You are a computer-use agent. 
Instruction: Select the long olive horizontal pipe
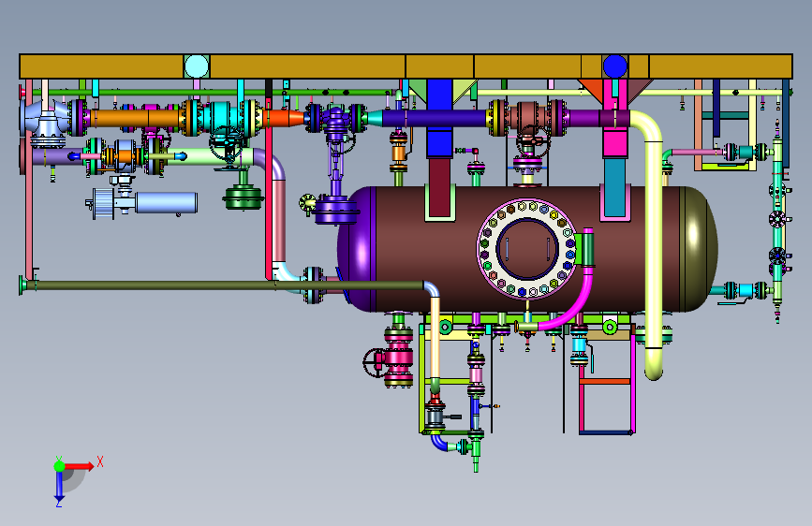[228, 285]
